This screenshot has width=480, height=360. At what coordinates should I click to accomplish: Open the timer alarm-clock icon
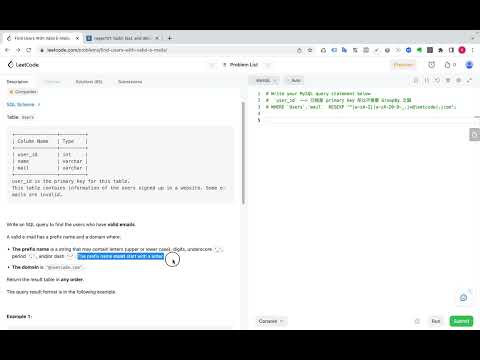coord(432,65)
